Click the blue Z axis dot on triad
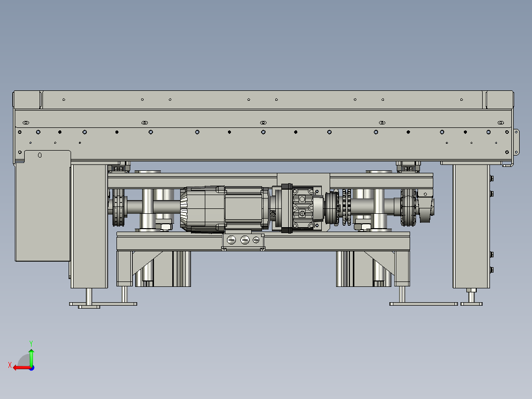This screenshot has width=532, height=399. (x=32, y=368)
